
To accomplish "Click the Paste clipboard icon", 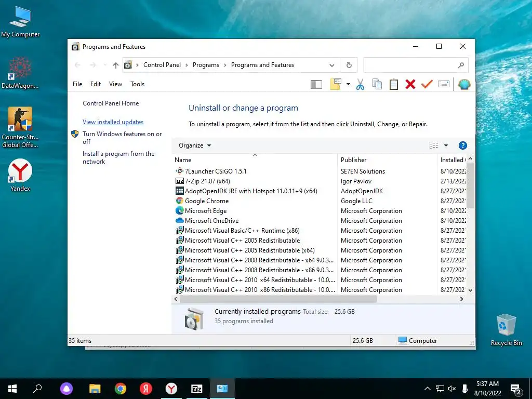I will 394,84.
